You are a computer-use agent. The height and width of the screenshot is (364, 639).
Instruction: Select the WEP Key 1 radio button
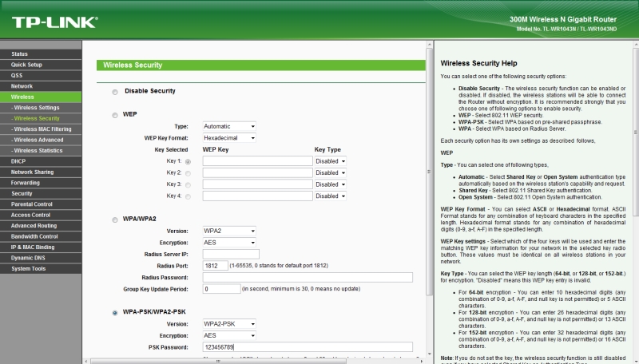[189, 161]
